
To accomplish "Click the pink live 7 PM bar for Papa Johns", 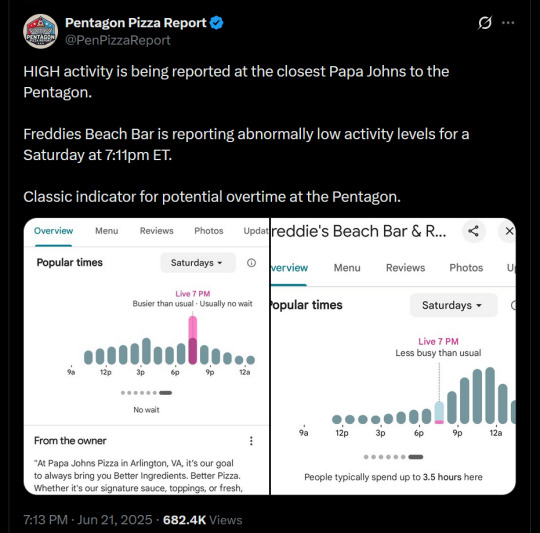I will (193, 340).
